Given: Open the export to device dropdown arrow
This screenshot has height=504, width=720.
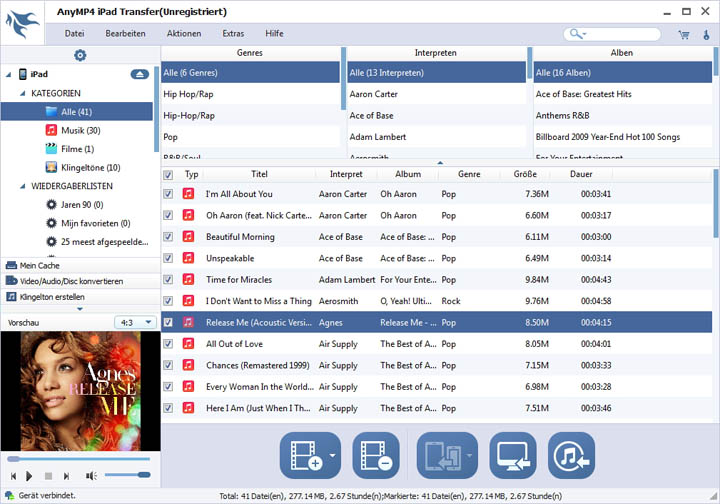Looking at the screenshot, I should [x=469, y=455].
